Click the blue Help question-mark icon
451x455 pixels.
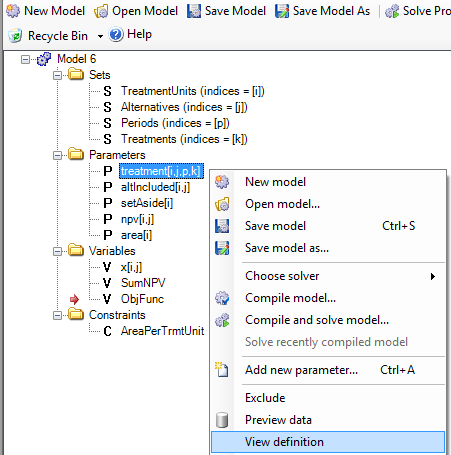(x=116, y=34)
